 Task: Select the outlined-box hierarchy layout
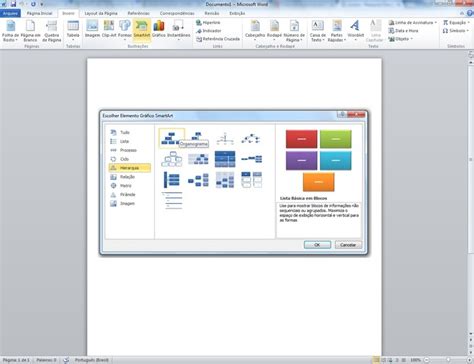coord(172,159)
